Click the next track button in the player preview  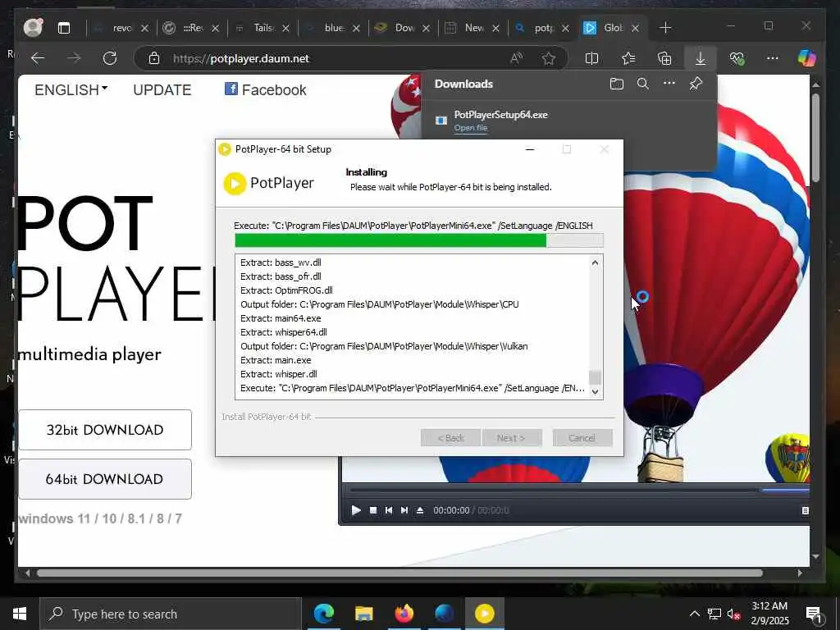coord(404,510)
